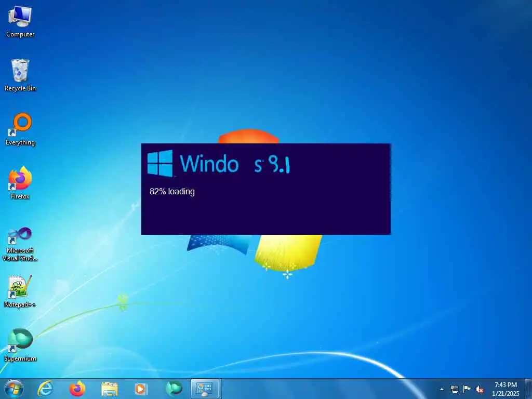This screenshot has height=399, width=532.
Task: Click the 'Windo s 9.1' splash title
Action: pyautogui.click(x=234, y=164)
